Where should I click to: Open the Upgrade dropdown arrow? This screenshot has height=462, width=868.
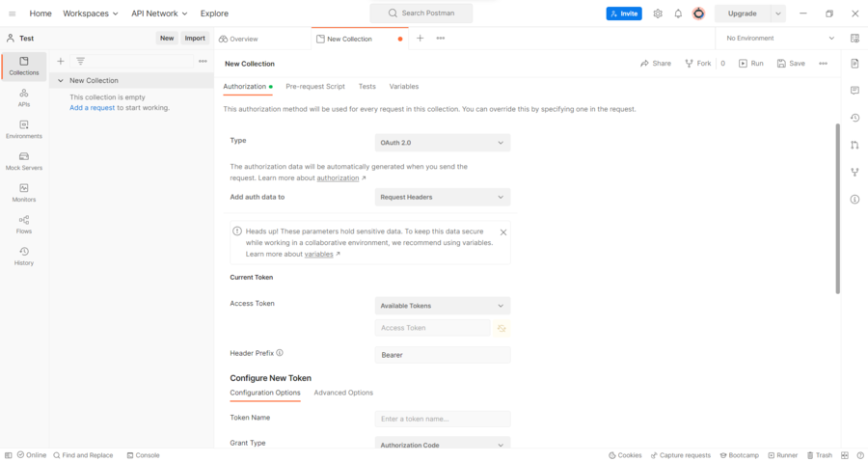[777, 14]
